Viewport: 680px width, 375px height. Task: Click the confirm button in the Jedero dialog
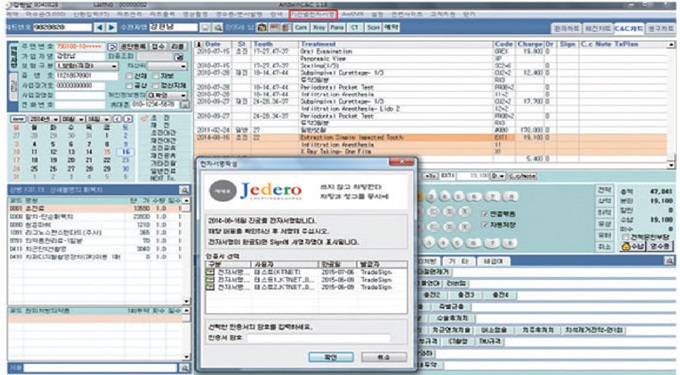(x=331, y=357)
